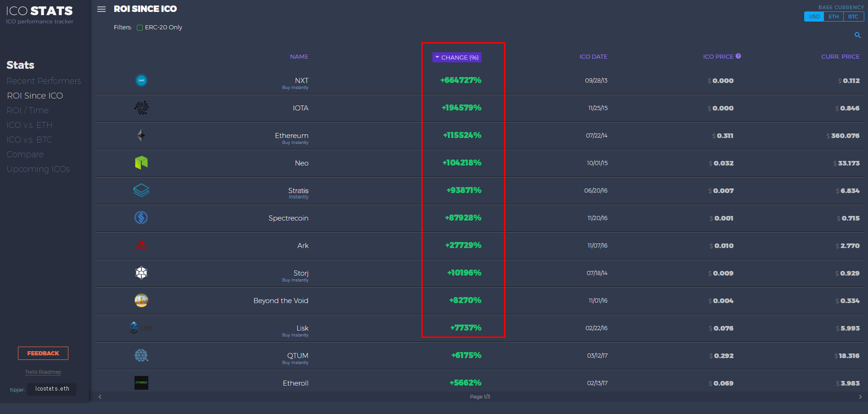Viewport: 868px width, 414px height.
Task: Click the Storj coin logo
Action: [x=141, y=273]
